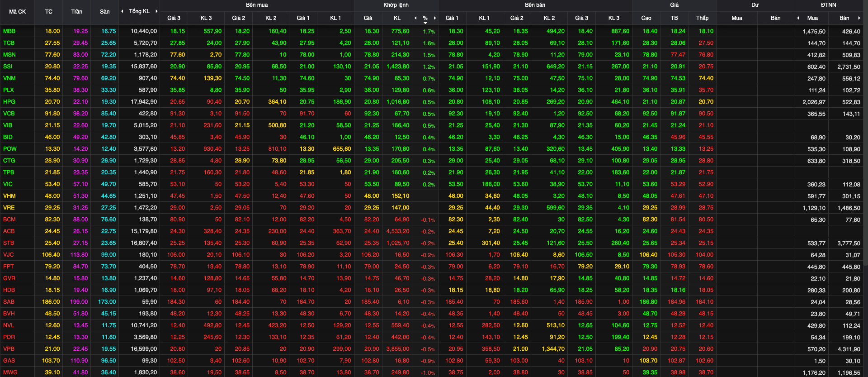Click the Khớp lệnh group header
The width and height of the screenshot is (868, 377).
[x=396, y=5]
